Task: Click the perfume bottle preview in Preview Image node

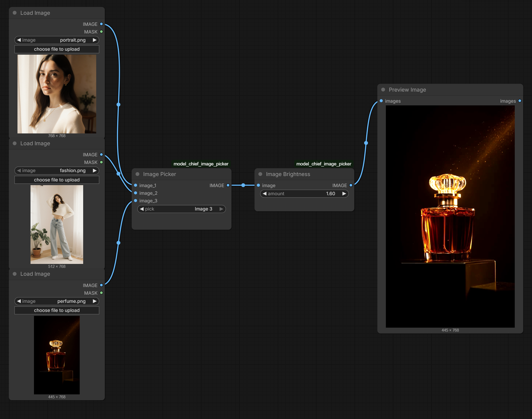Action: click(450, 216)
